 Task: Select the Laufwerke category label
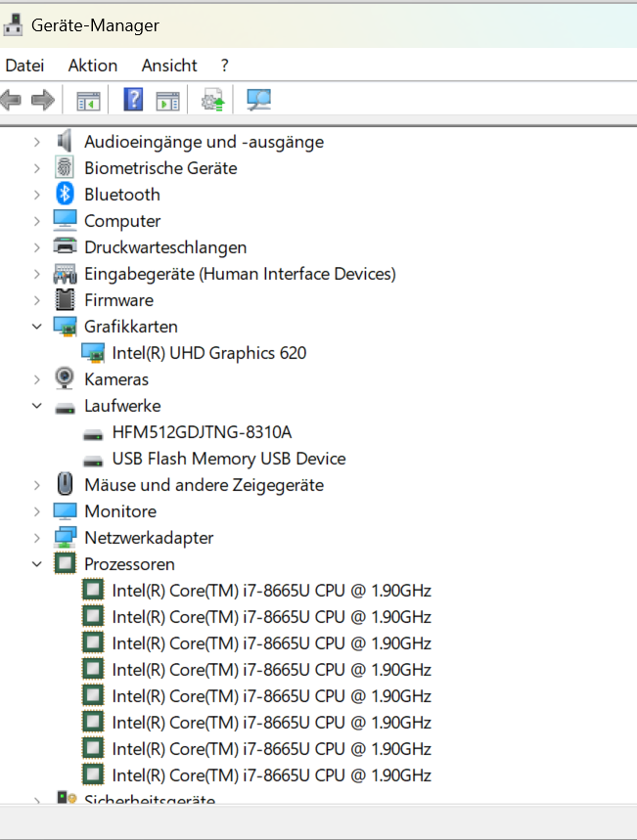click(122, 406)
